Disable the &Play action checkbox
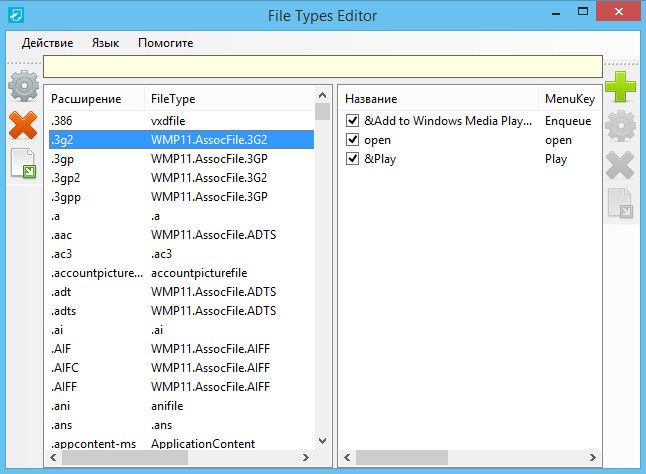The height and width of the screenshot is (474, 646). point(352,159)
